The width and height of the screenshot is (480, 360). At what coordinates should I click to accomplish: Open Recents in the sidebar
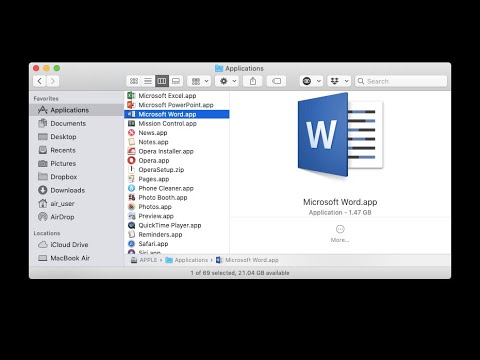point(76,150)
